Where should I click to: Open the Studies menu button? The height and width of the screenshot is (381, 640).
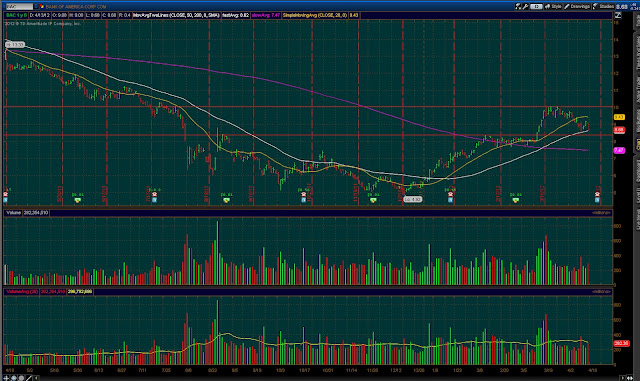pyautogui.click(x=604, y=6)
